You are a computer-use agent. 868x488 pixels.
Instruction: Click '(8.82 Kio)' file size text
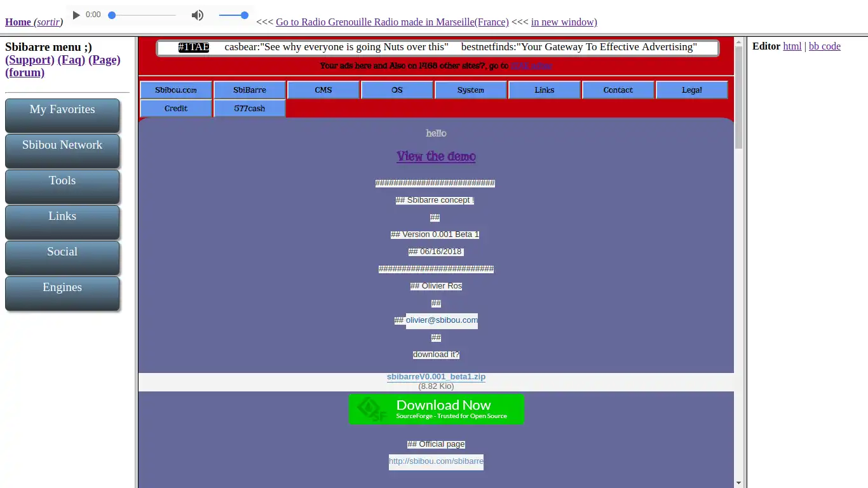[x=436, y=386]
